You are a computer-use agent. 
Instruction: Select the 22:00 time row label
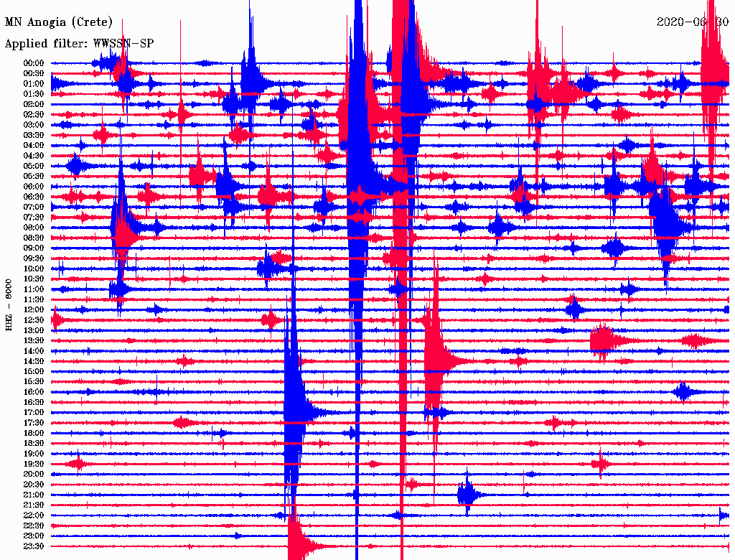click(34, 515)
